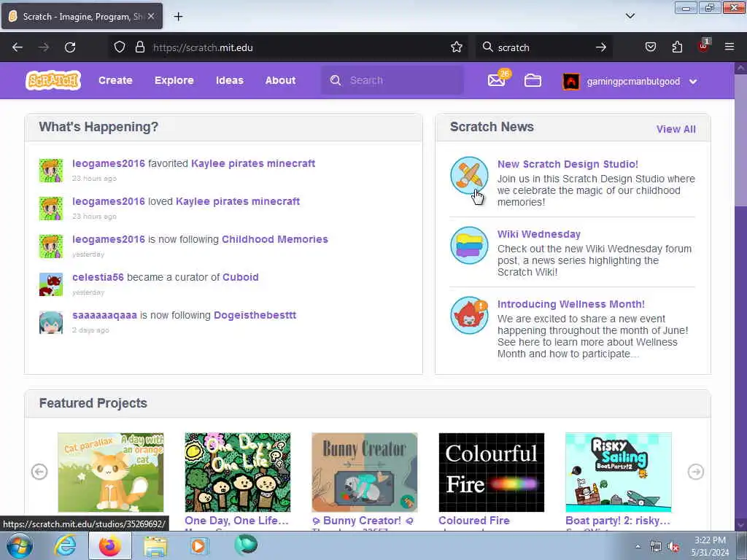Open the One Day One Life thumbnail
This screenshot has height=560, width=747.
tap(238, 472)
